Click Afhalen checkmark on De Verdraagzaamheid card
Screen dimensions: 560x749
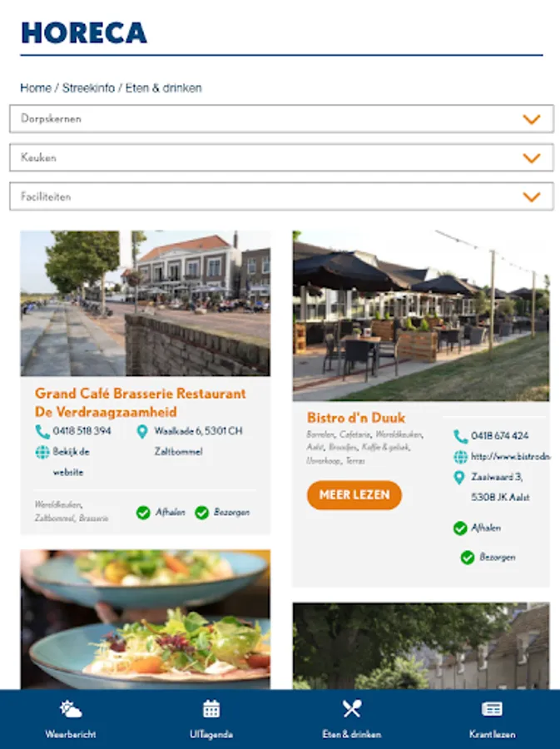(x=143, y=513)
